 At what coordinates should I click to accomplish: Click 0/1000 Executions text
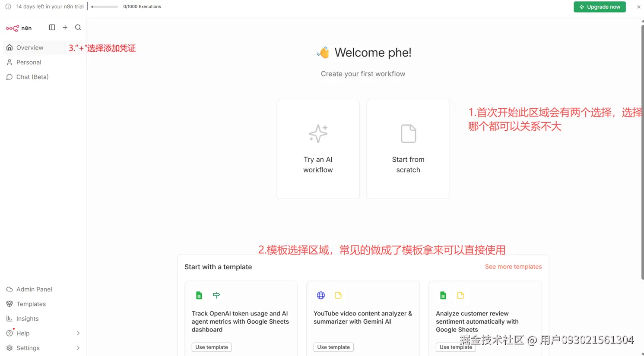tap(142, 7)
